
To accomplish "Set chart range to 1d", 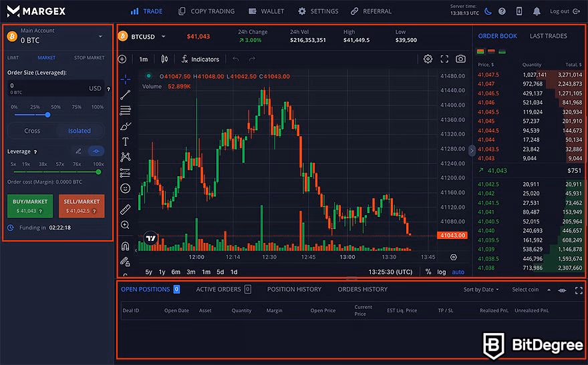I will pyautogui.click(x=234, y=272).
